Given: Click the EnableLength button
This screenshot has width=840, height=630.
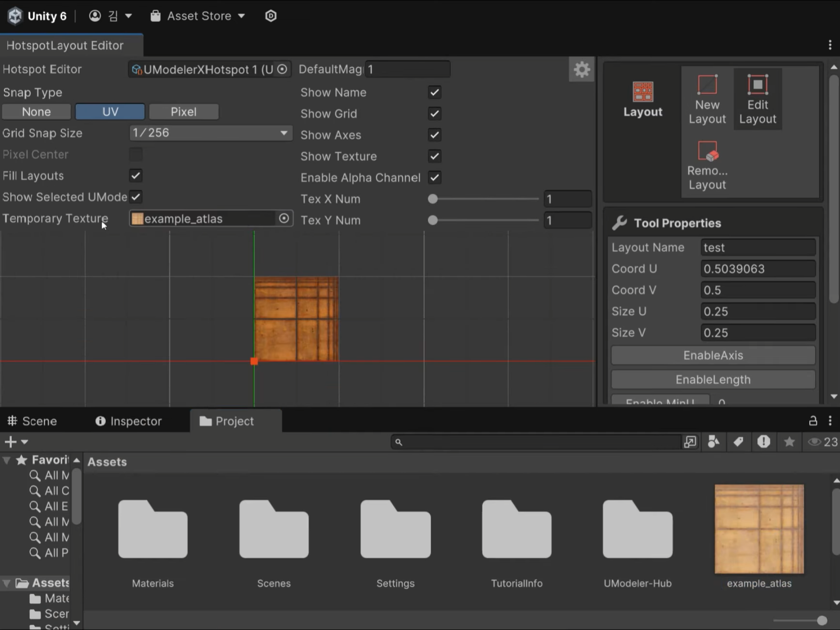Looking at the screenshot, I should (713, 379).
